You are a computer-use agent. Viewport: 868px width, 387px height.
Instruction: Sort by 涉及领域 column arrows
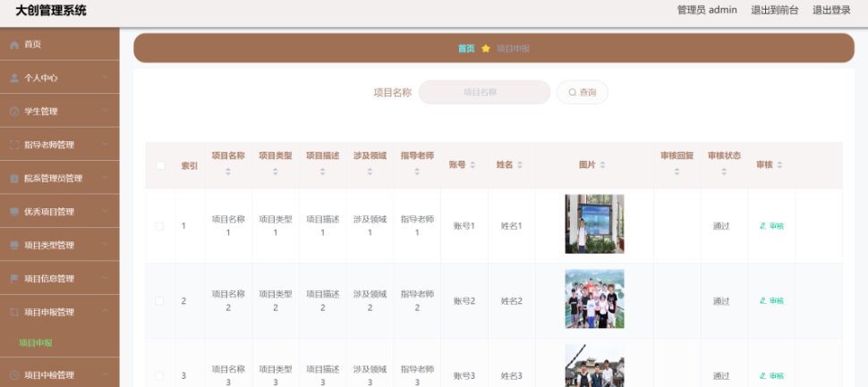(370, 172)
